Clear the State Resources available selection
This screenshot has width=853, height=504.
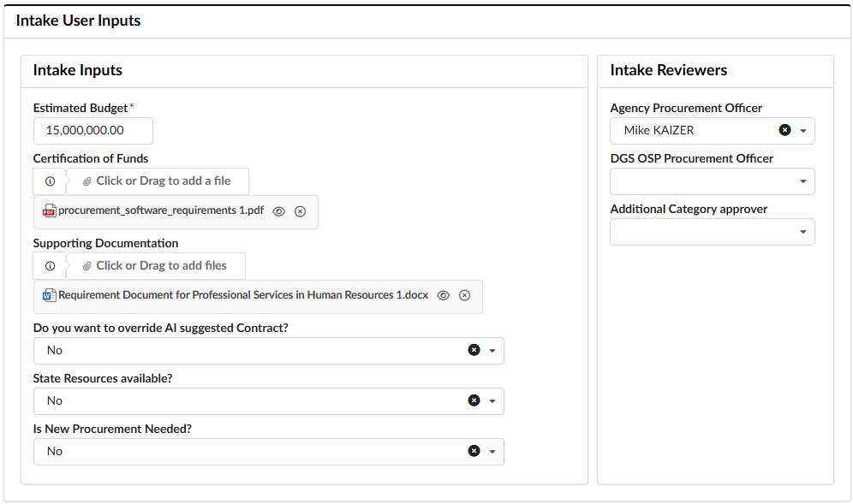click(x=474, y=400)
